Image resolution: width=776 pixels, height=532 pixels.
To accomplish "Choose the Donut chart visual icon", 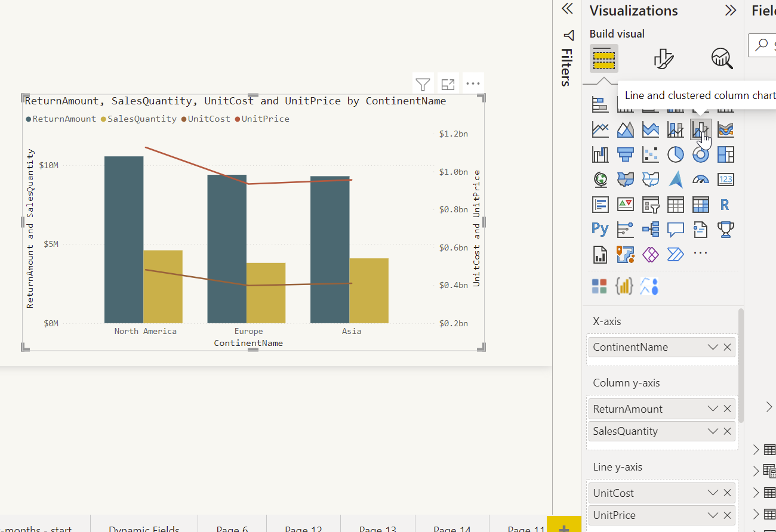I will click(700, 154).
